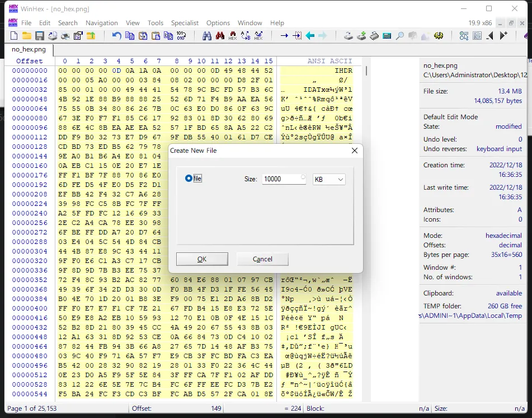Close the Create New File dialog
This screenshot has height=418, width=532.
[x=354, y=151]
